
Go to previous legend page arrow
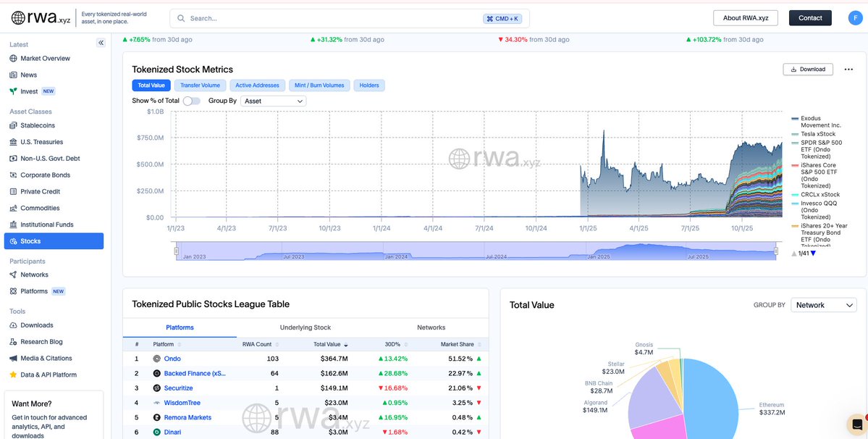click(x=794, y=254)
